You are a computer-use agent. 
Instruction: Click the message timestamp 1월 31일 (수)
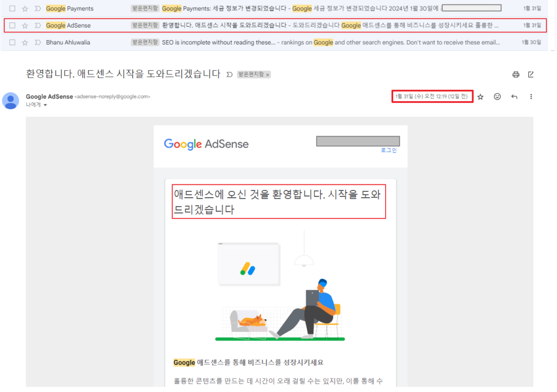pos(432,97)
